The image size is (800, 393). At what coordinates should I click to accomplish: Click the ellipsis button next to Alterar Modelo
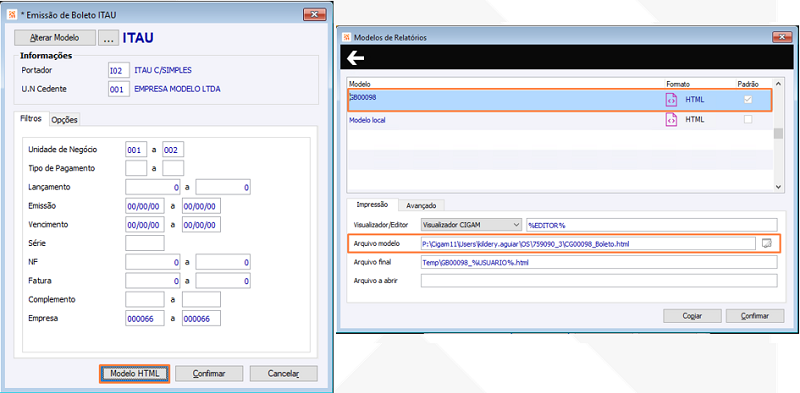[108, 38]
